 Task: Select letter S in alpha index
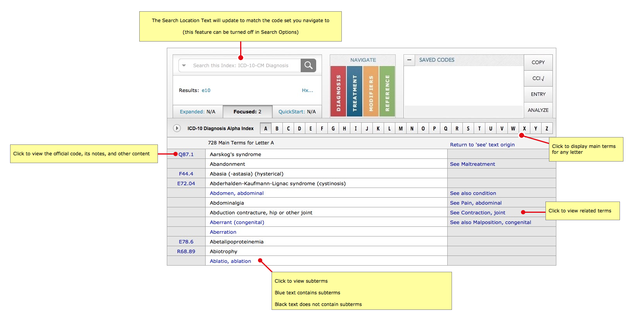(x=468, y=129)
